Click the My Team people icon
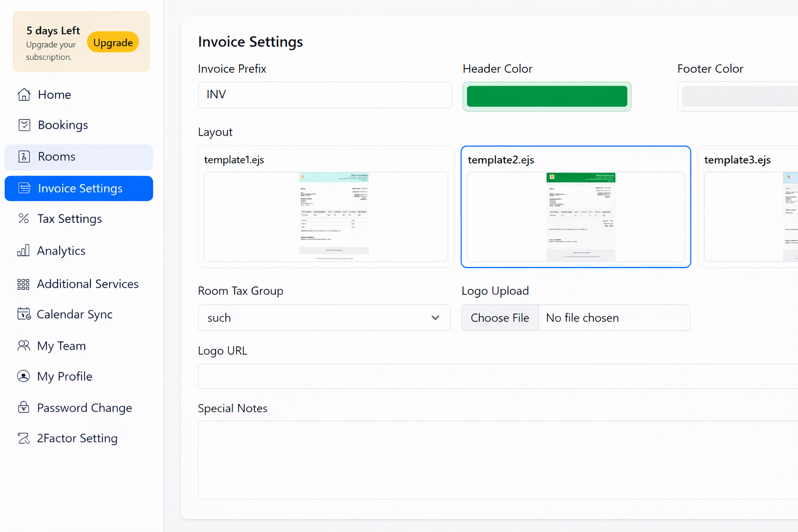The image size is (798, 532). [23, 345]
